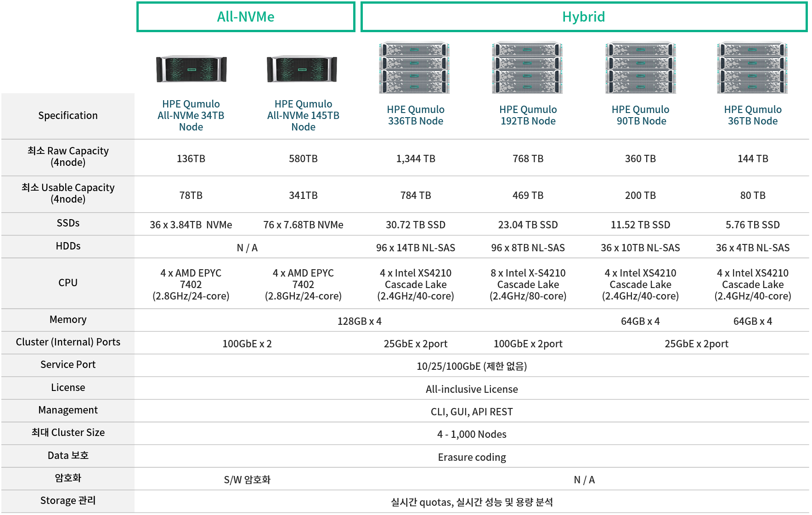Click the 최소 Usable Capacity row label
This screenshot has height=515, width=812.
click(x=68, y=193)
